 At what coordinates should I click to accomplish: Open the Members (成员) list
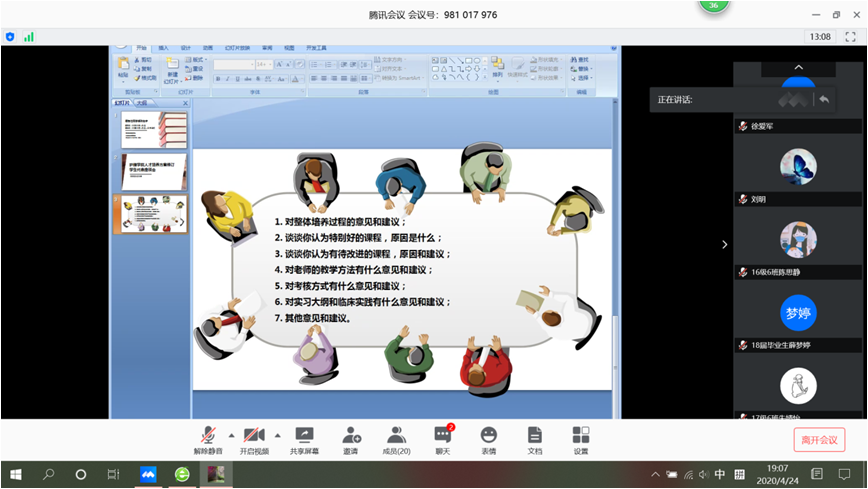397,440
